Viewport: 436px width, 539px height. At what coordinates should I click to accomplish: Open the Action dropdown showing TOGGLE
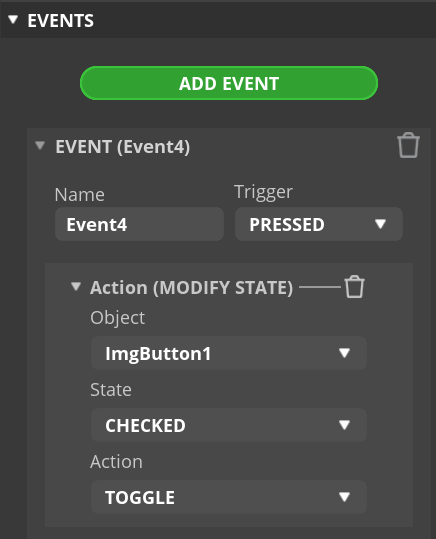229,497
